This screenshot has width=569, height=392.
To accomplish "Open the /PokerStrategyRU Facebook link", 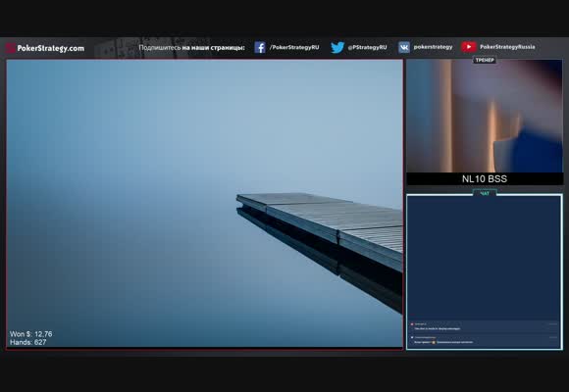I will pyautogui.click(x=294, y=47).
